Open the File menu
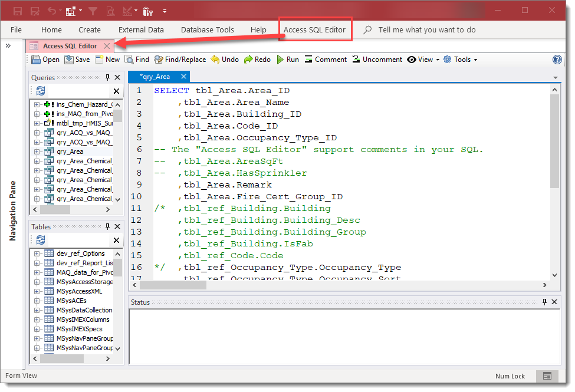The width and height of the screenshot is (575, 392). [x=16, y=29]
